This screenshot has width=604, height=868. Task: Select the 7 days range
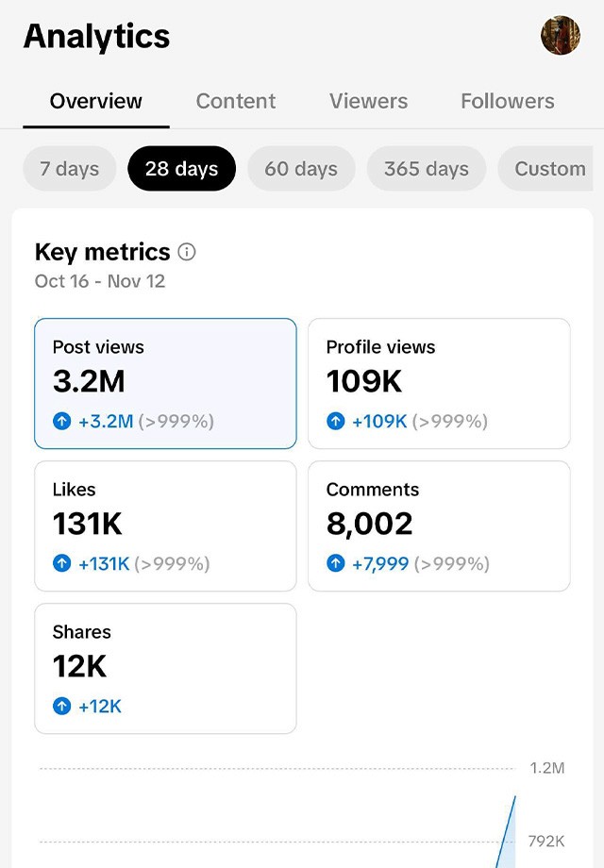69,168
